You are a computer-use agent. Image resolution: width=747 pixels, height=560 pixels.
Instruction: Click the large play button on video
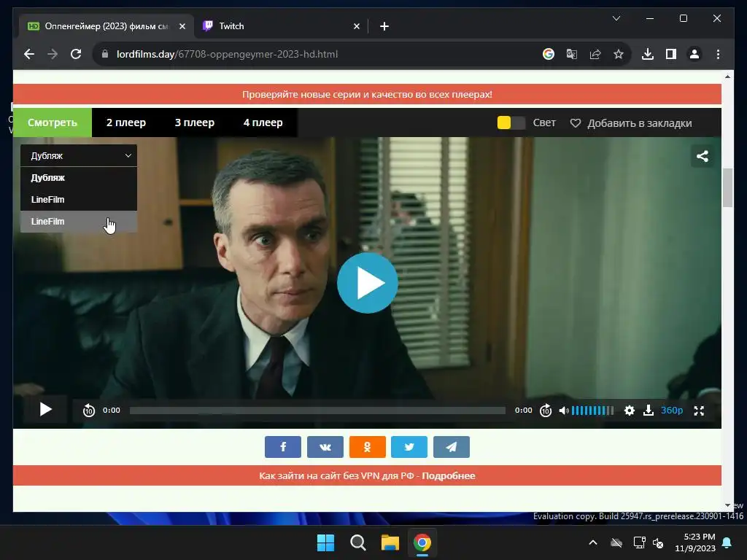pos(368,283)
